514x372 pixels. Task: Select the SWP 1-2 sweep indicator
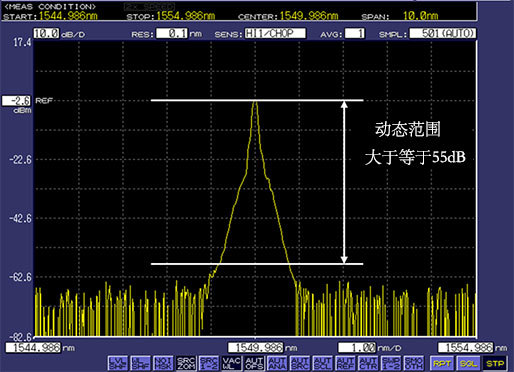(x=390, y=363)
